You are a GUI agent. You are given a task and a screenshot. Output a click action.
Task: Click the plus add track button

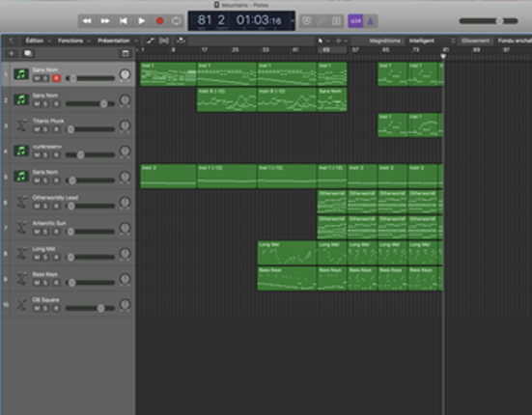point(11,53)
